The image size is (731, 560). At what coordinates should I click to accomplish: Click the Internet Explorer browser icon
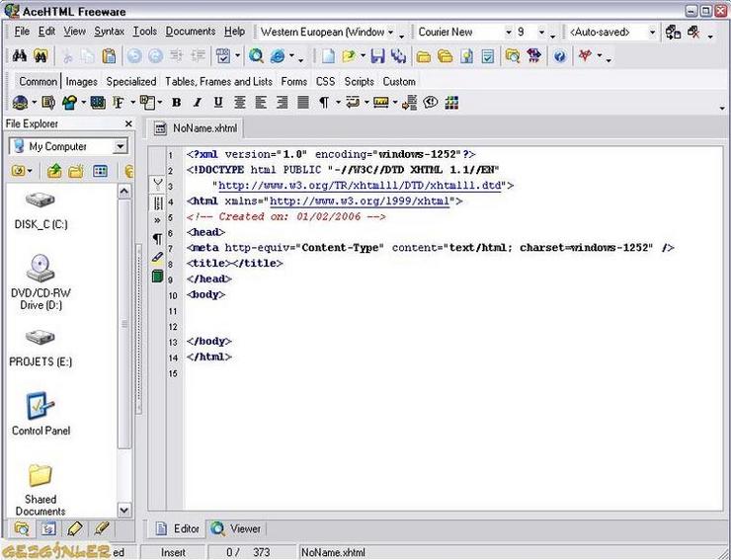coord(278,56)
